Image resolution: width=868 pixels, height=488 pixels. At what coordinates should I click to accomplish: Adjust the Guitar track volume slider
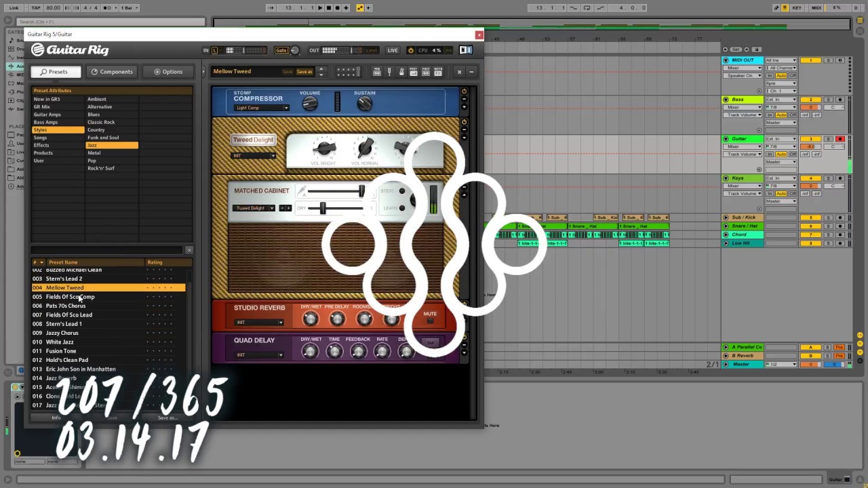click(x=810, y=146)
